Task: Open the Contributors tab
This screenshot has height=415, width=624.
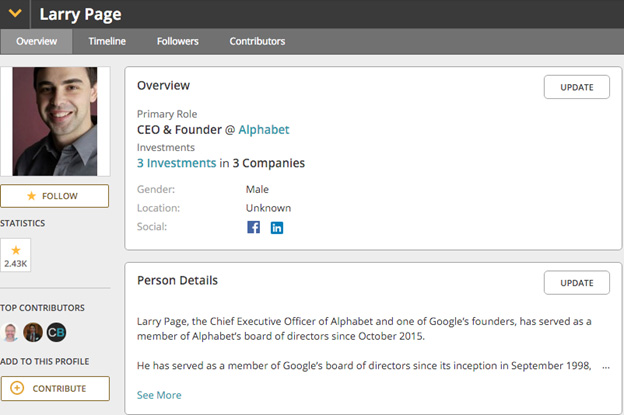Action: (257, 41)
